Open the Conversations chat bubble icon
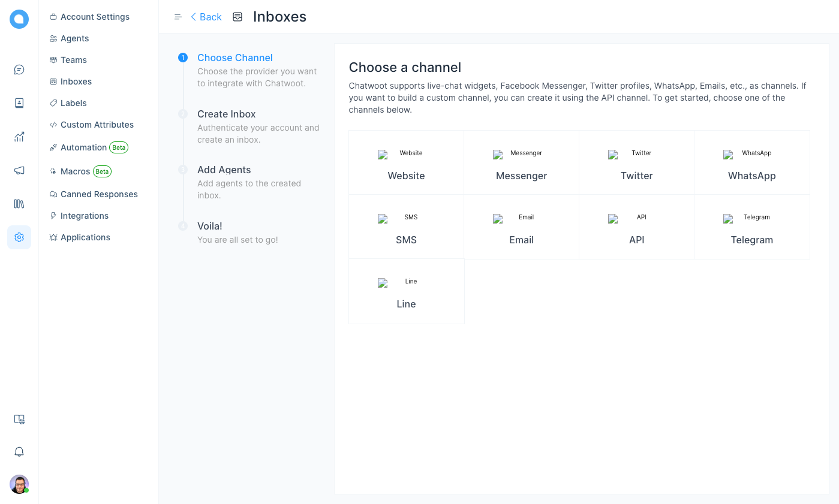Screen dimensions: 839x504 pos(19,69)
